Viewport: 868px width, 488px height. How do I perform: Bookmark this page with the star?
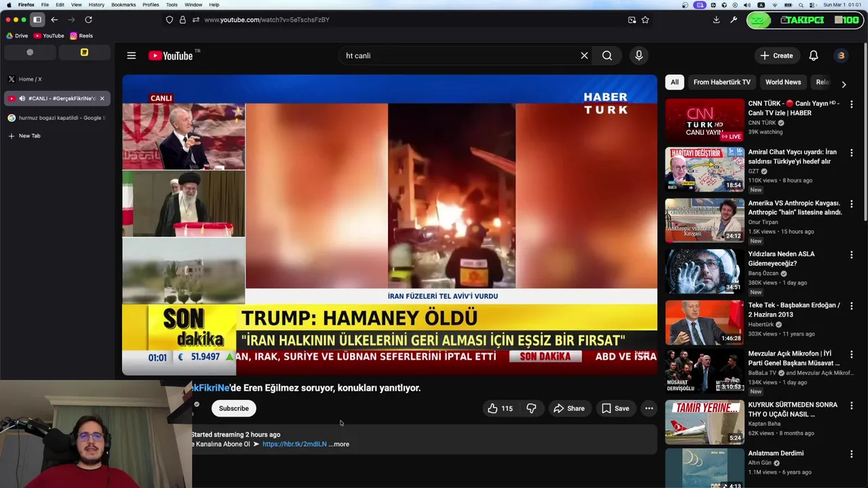[x=645, y=20]
